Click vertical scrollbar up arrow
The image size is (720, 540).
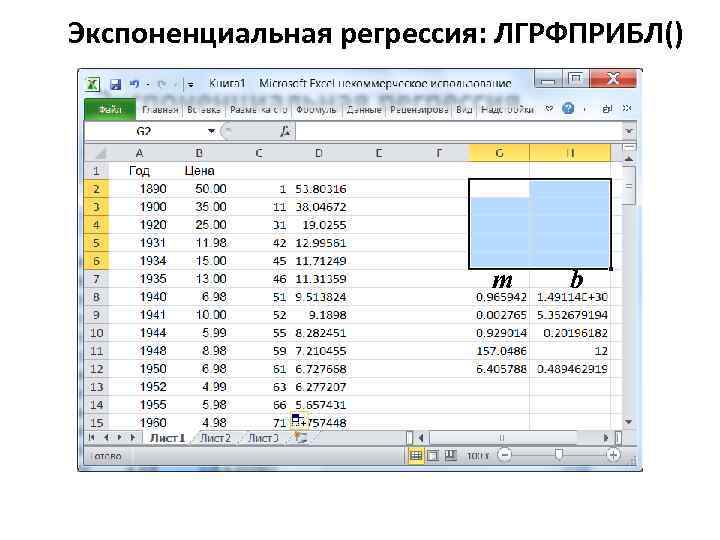pos(629,159)
